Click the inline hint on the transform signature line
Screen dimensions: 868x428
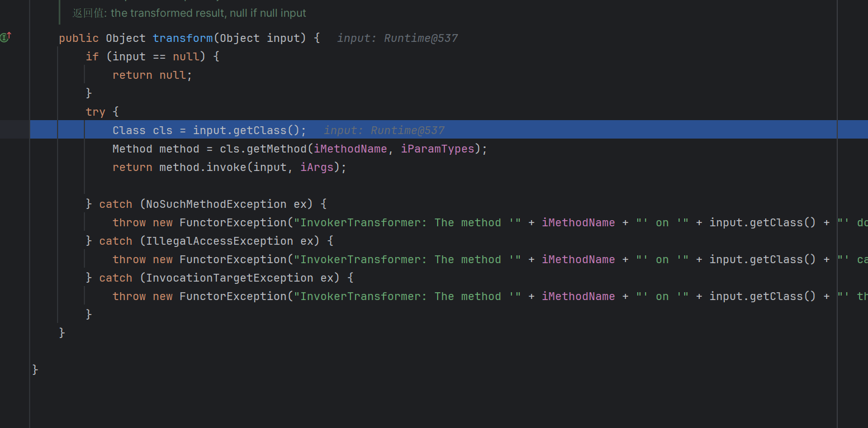tap(397, 38)
